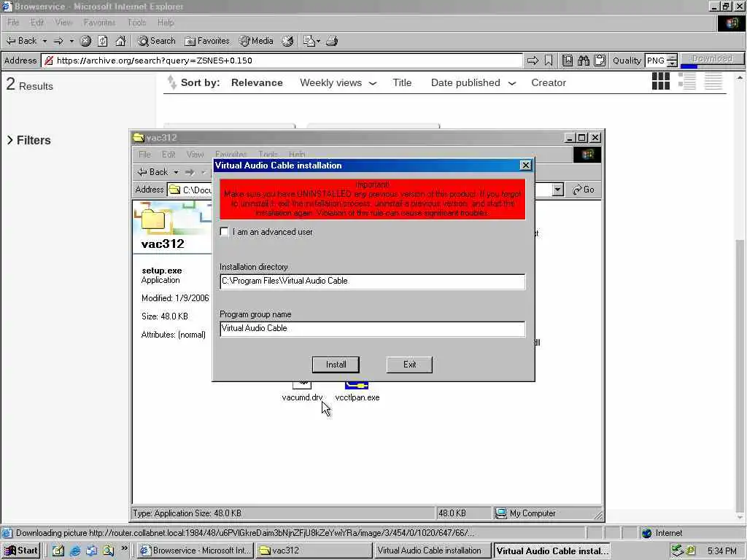This screenshot has height=560, width=747.
Task: Click the Installation directory field
Action: coord(373,281)
